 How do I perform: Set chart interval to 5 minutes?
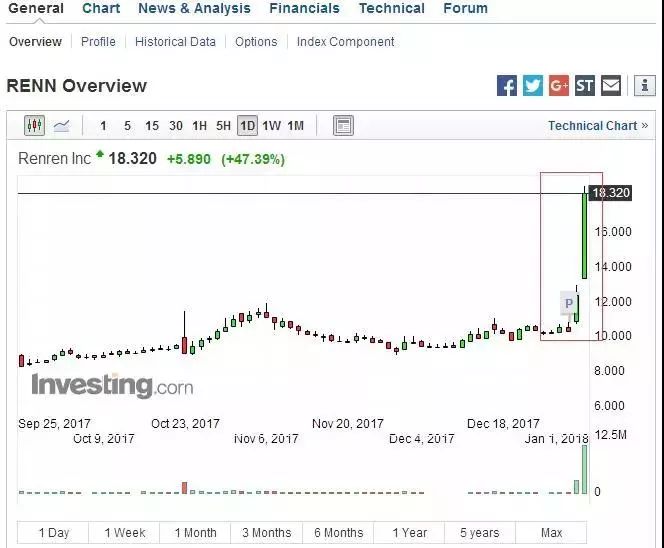(x=127, y=126)
